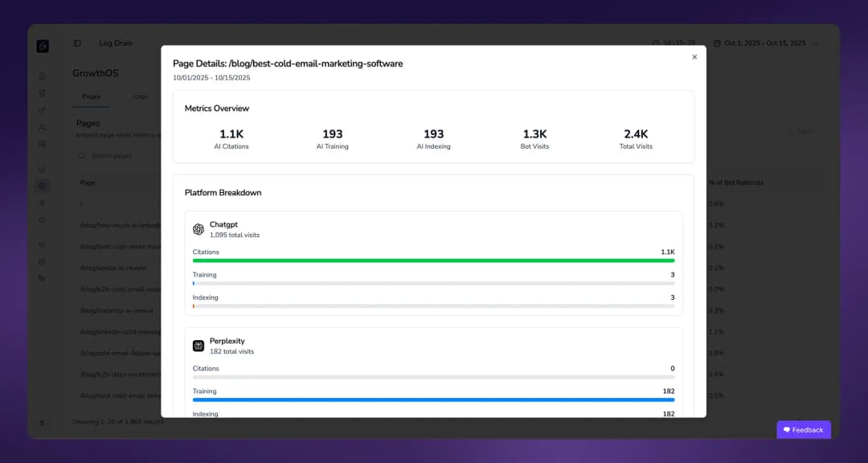Click the dollar icon at the sidebar bottom

click(x=42, y=422)
